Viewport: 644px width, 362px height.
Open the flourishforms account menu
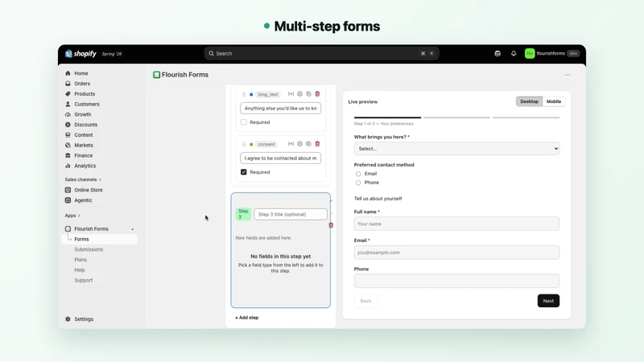coord(552,53)
